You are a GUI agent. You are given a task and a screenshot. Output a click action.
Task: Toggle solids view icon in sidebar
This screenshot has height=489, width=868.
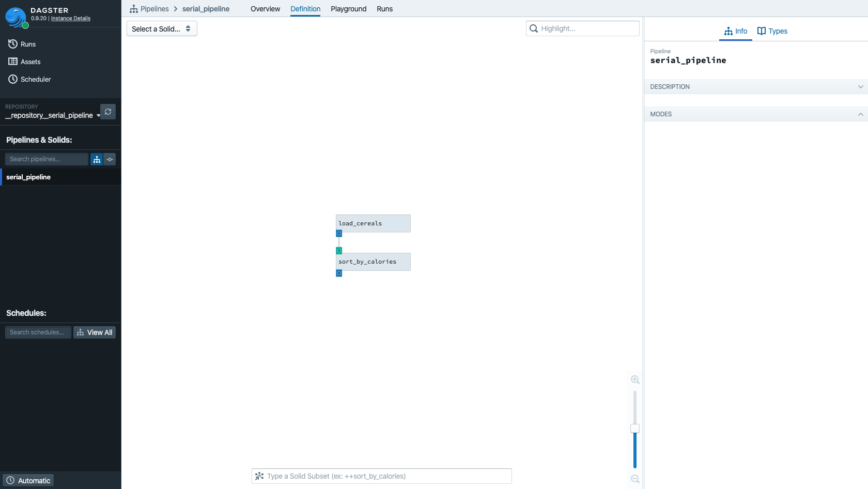click(110, 159)
